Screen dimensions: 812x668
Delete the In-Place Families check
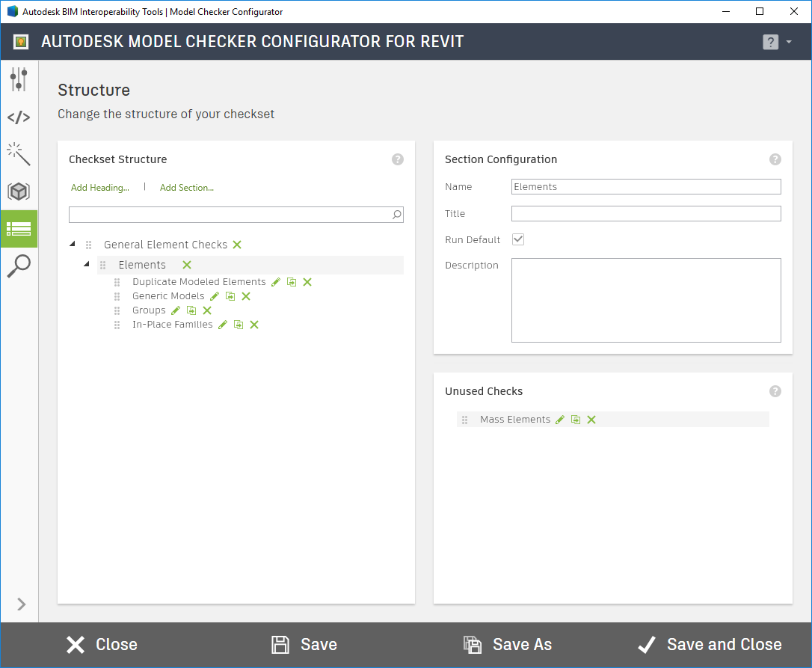click(x=253, y=324)
